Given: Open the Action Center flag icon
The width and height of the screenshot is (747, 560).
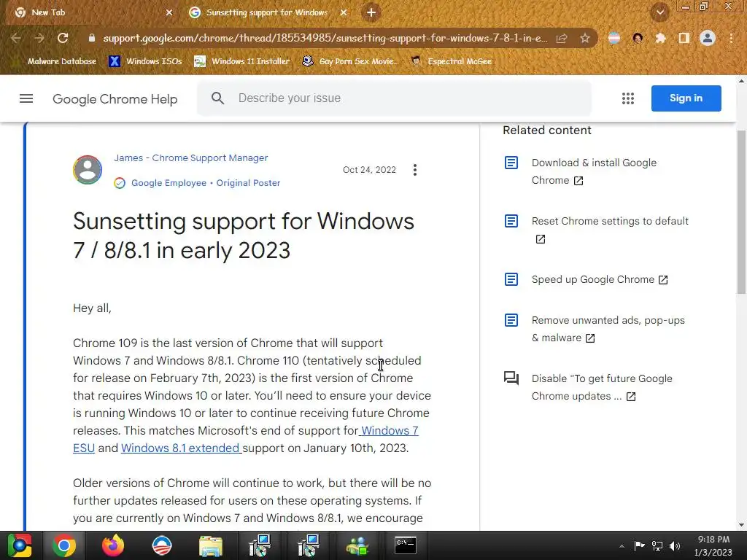Looking at the screenshot, I should tap(639, 545).
